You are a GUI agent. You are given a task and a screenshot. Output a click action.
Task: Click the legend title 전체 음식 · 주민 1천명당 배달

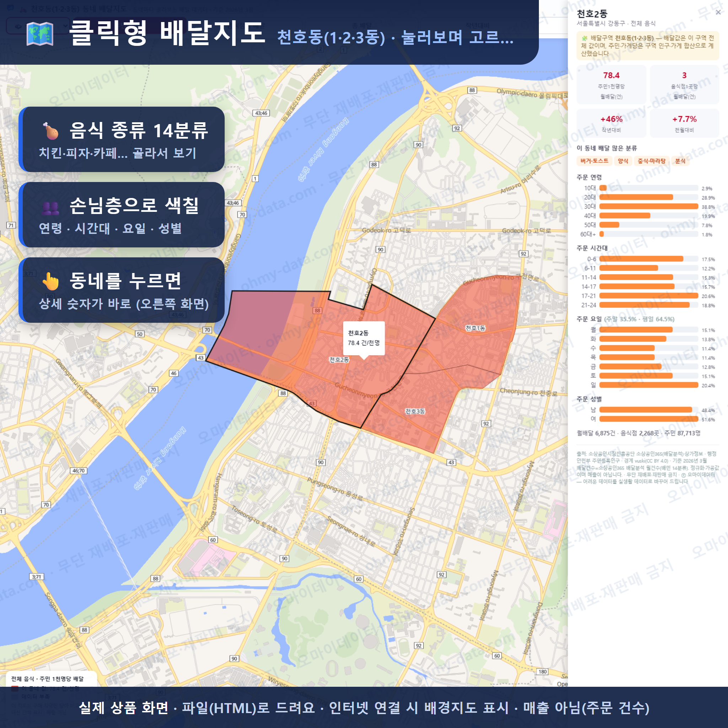(48, 679)
